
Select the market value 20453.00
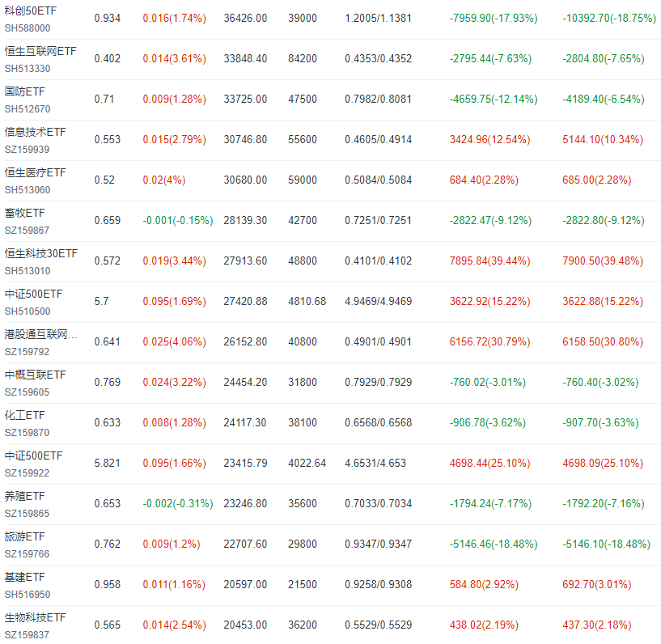pos(245,625)
